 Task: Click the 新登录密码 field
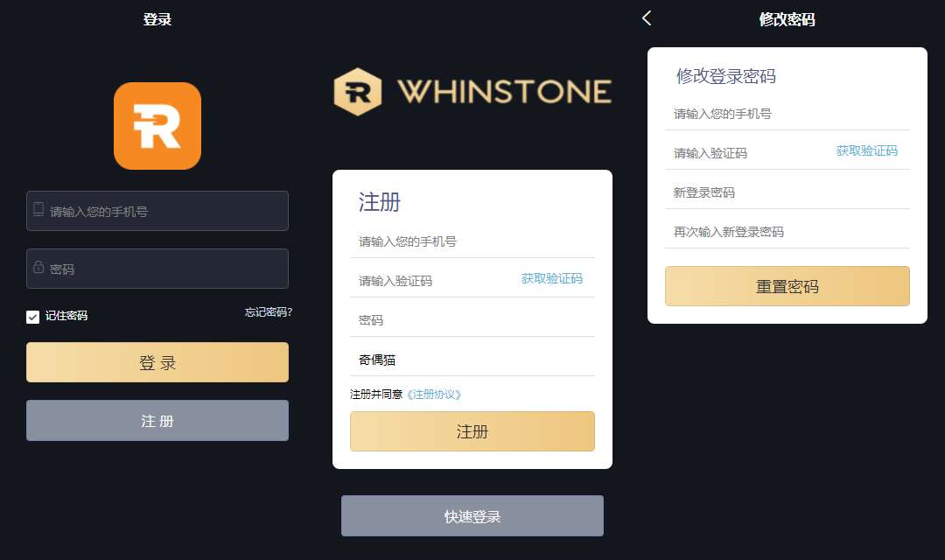787,192
